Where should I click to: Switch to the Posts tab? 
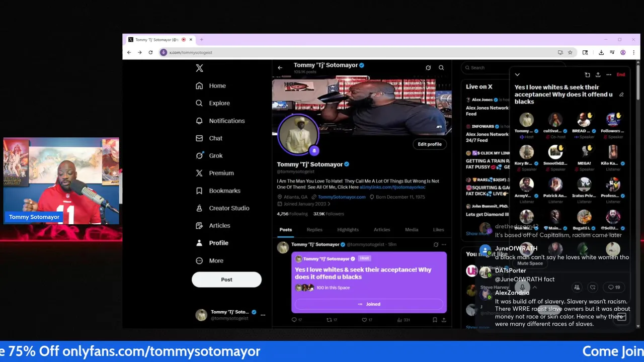pyautogui.click(x=285, y=230)
